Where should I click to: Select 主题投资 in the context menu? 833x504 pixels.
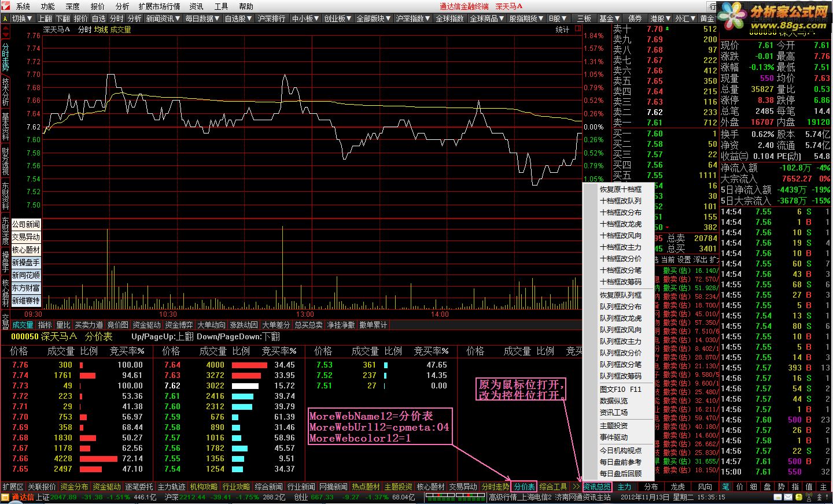tap(613, 426)
